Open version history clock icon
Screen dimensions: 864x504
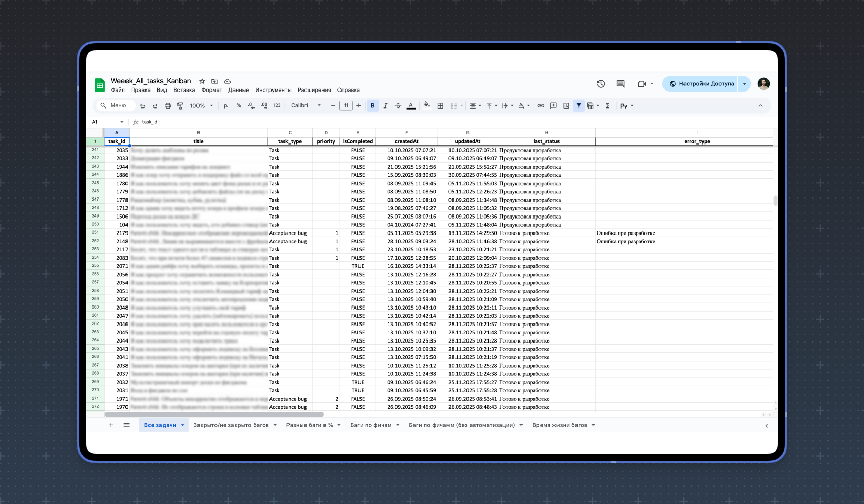(601, 84)
